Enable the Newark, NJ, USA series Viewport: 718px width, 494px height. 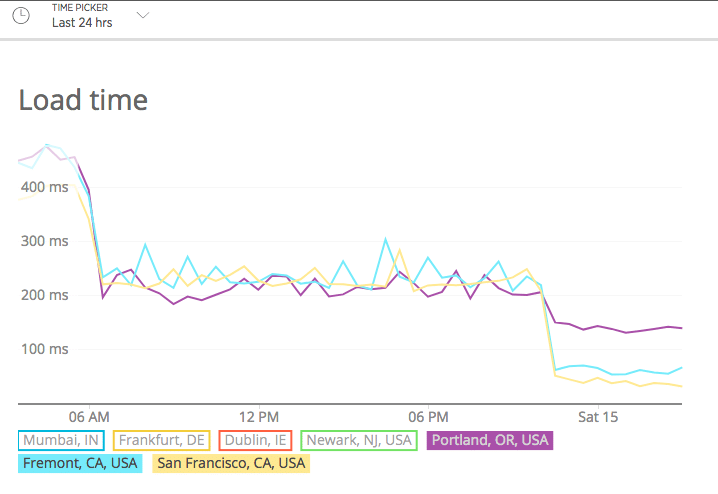(359, 440)
